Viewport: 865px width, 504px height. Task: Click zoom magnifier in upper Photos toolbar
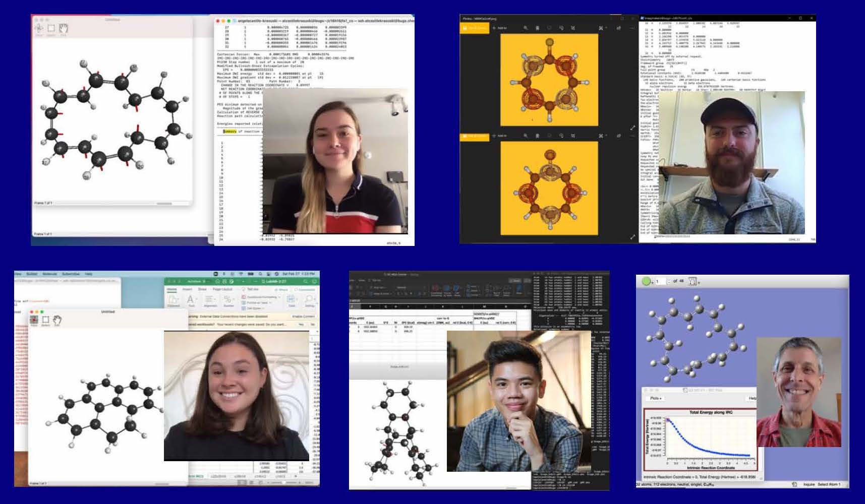526,28
